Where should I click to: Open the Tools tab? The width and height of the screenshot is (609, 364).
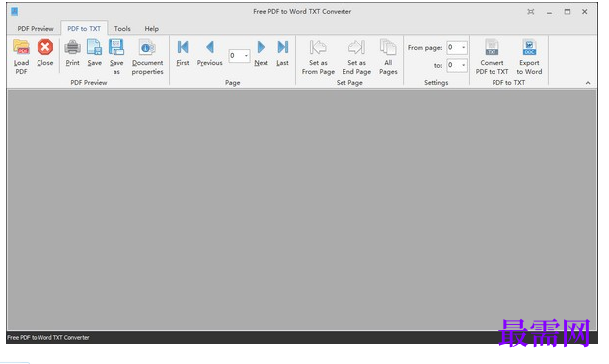[122, 29]
